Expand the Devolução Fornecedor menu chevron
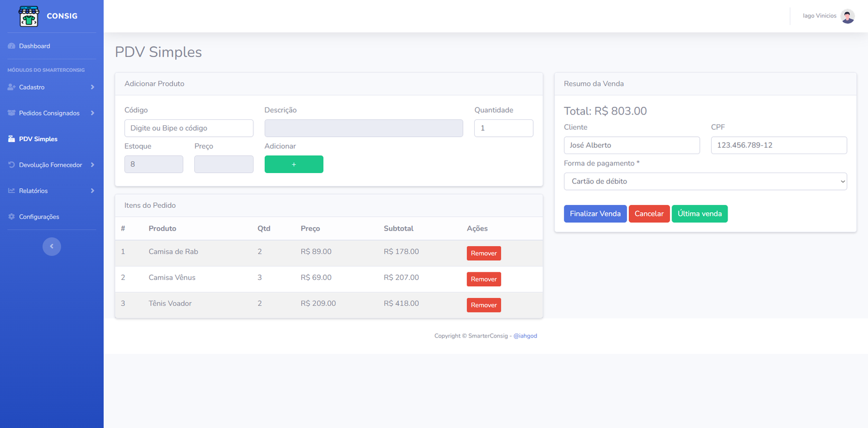 (x=92, y=165)
